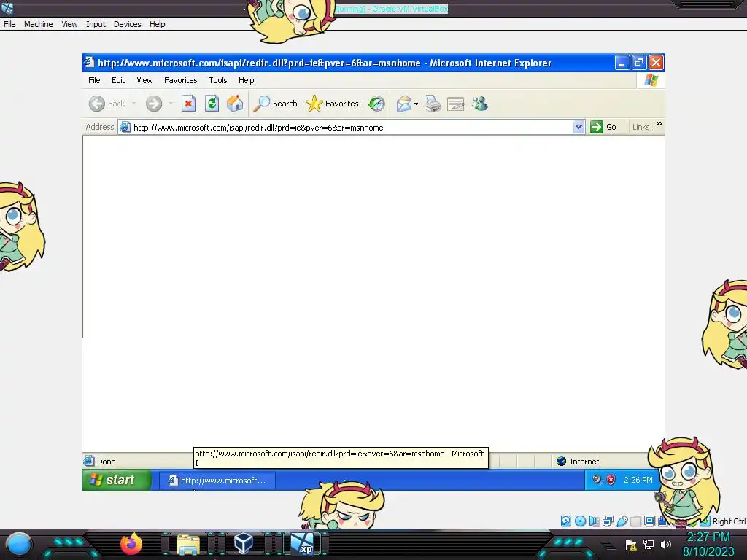Open the VirtualBox Devices menu
The image size is (747, 560).
tap(127, 24)
